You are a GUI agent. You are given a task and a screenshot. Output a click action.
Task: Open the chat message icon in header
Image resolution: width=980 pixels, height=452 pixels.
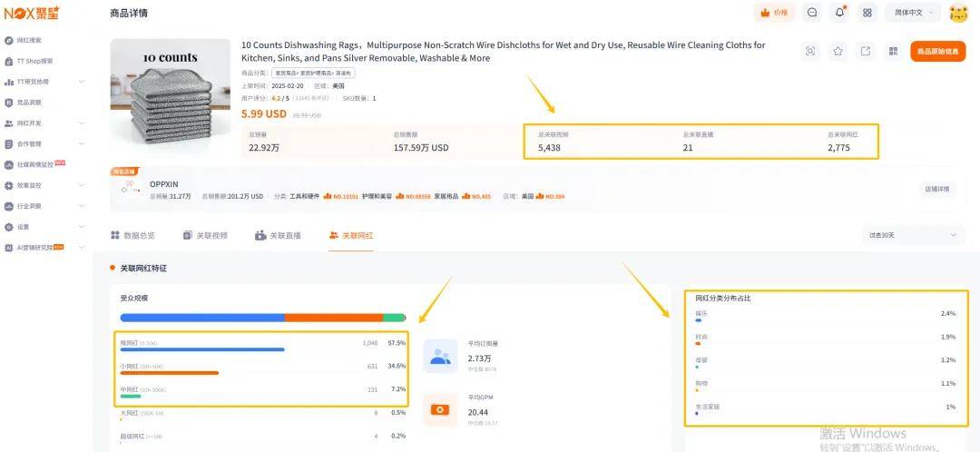812,13
